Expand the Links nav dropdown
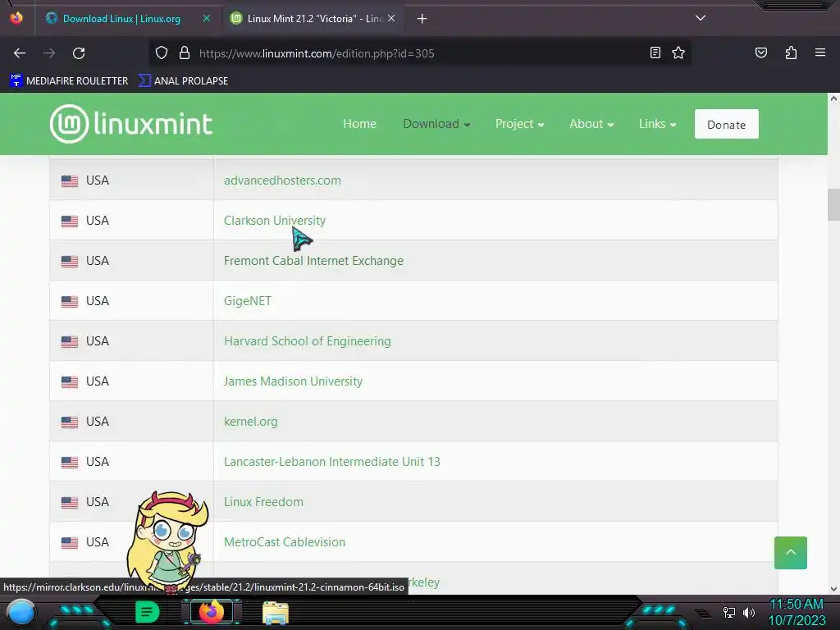 657,124
